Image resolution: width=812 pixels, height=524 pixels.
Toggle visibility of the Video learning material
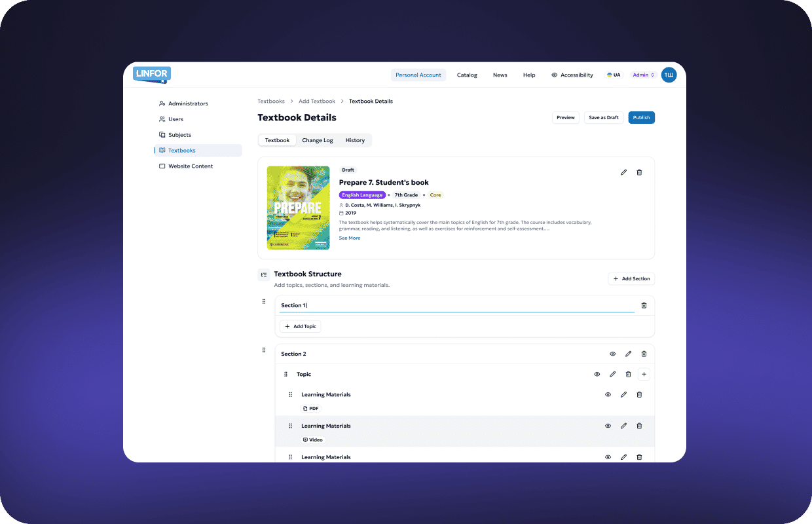[608, 426]
